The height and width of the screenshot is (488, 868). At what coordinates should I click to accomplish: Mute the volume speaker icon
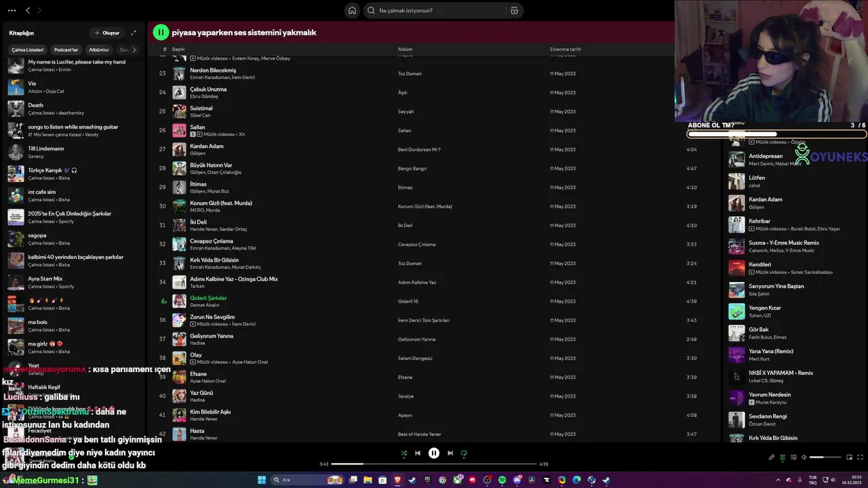tap(804, 457)
